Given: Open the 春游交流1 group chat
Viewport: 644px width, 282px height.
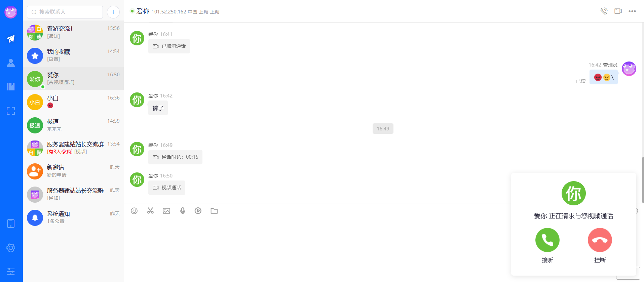Looking at the screenshot, I should (x=73, y=32).
